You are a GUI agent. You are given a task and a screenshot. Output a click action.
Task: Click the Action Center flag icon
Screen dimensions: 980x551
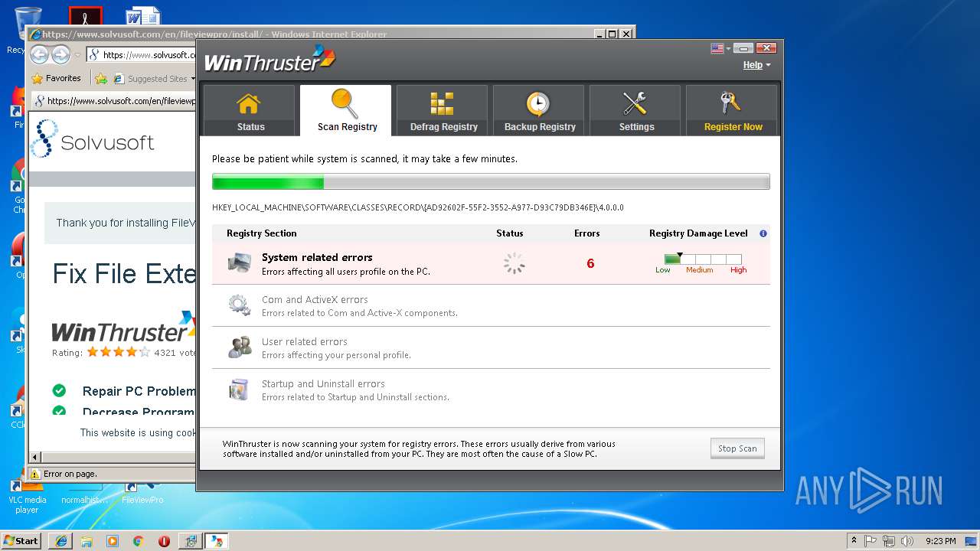[871, 540]
